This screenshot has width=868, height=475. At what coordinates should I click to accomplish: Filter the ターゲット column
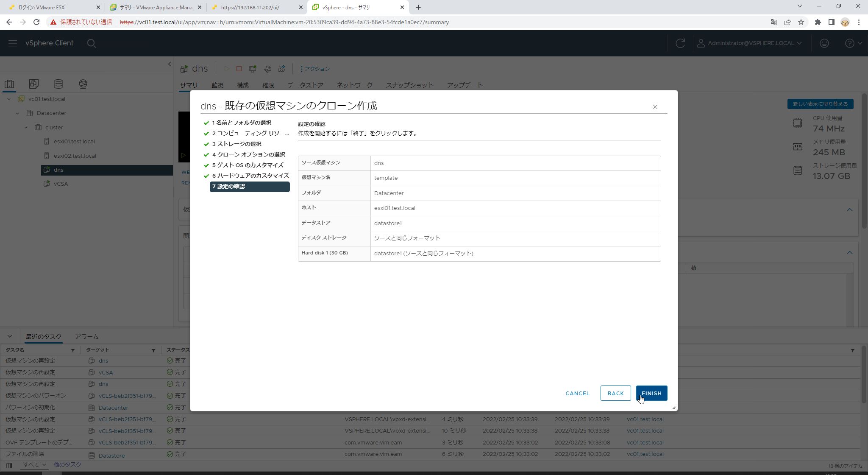[153, 350]
